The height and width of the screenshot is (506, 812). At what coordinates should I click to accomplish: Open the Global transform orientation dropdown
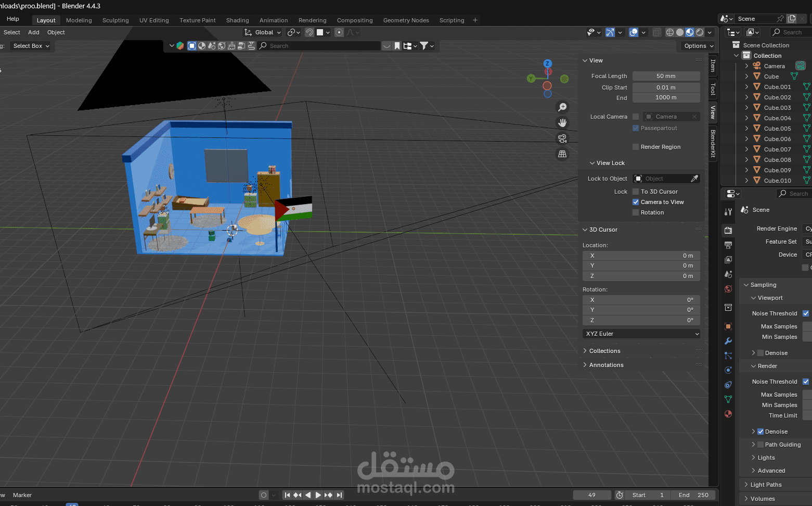[263, 32]
